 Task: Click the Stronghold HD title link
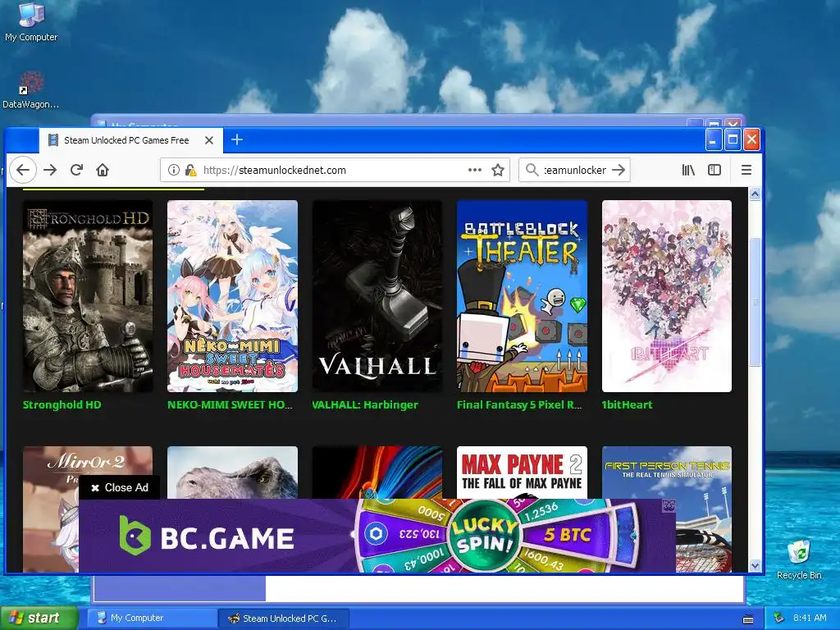click(x=62, y=405)
